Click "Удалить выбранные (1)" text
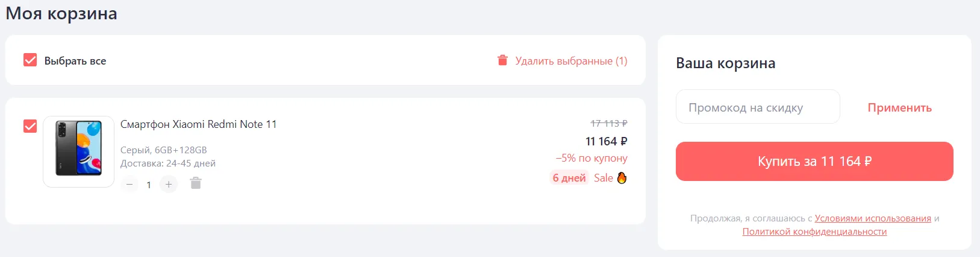The width and height of the screenshot is (980, 257). point(571,61)
